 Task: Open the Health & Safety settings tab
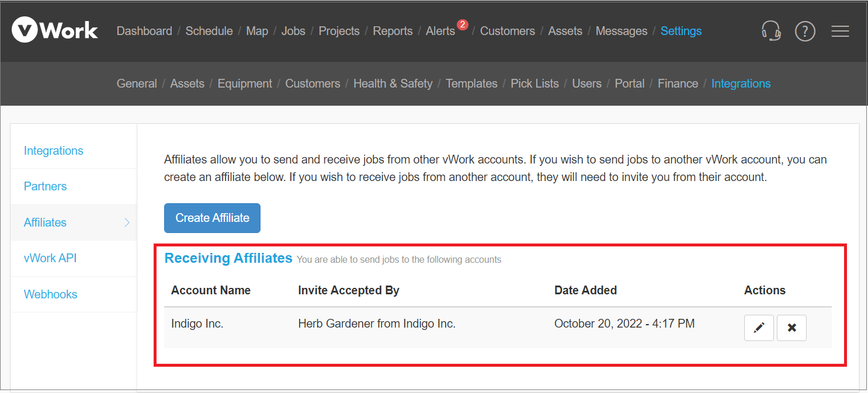[x=393, y=84]
